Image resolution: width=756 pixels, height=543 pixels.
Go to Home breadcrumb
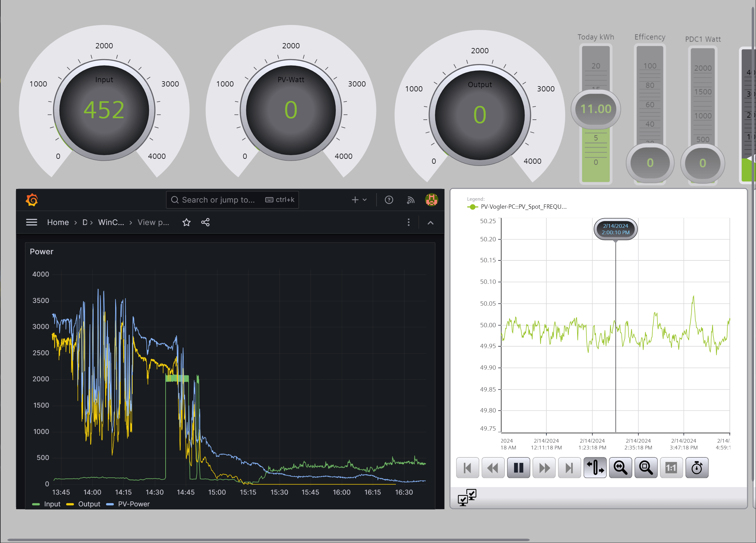coord(58,222)
